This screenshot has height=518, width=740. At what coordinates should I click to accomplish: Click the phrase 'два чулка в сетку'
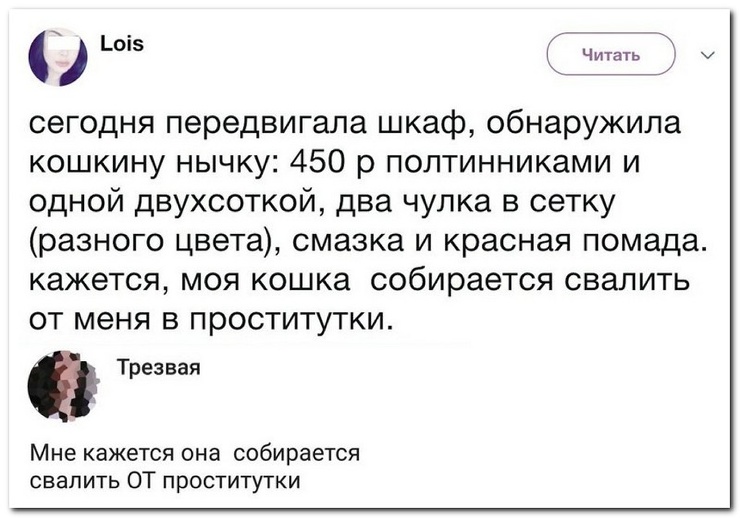point(476,203)
